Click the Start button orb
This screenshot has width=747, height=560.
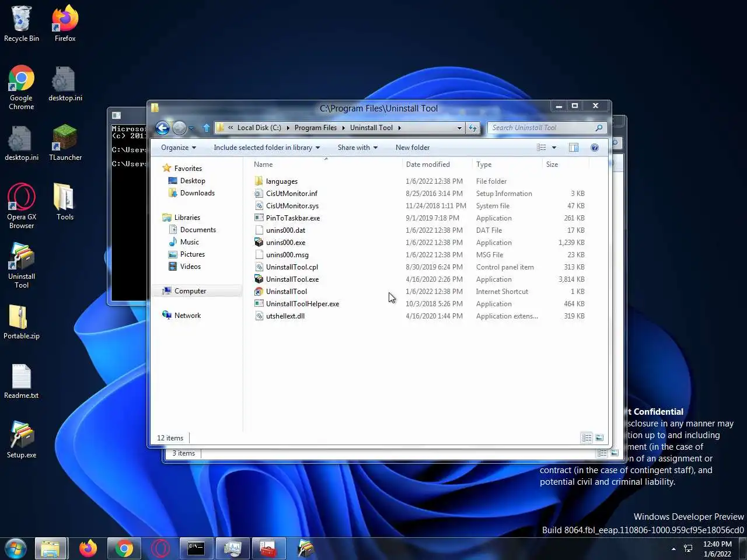(16, 548)
